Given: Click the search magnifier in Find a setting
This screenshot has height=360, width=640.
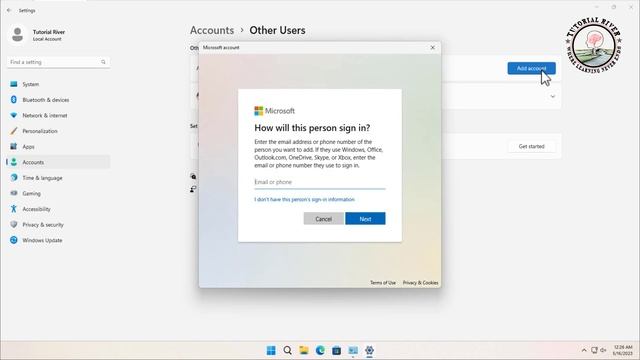Looking at the screenshot, I should click(103, 62).
